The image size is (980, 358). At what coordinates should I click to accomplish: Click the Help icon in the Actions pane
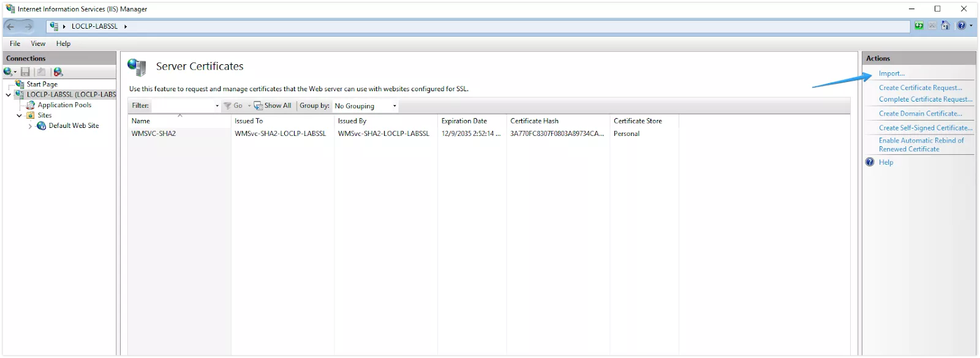(870, 162)
